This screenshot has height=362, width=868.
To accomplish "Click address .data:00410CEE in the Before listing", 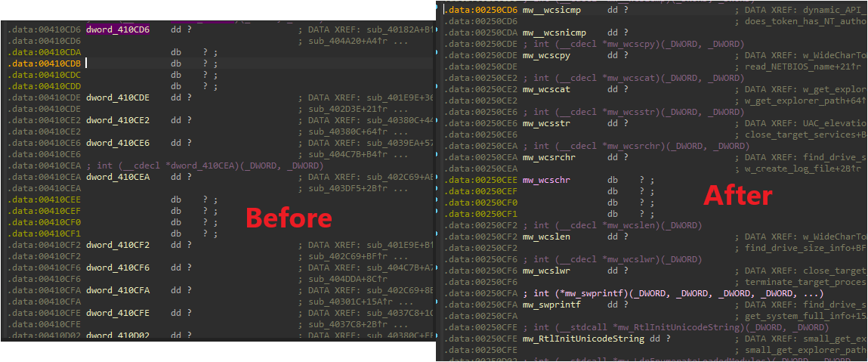I will (x=45, y=200).
